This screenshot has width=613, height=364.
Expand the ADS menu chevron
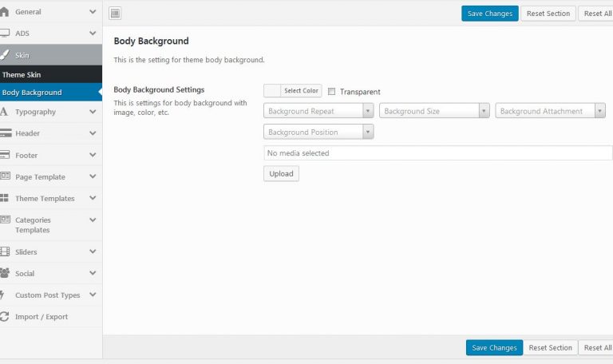click(93, 34)
